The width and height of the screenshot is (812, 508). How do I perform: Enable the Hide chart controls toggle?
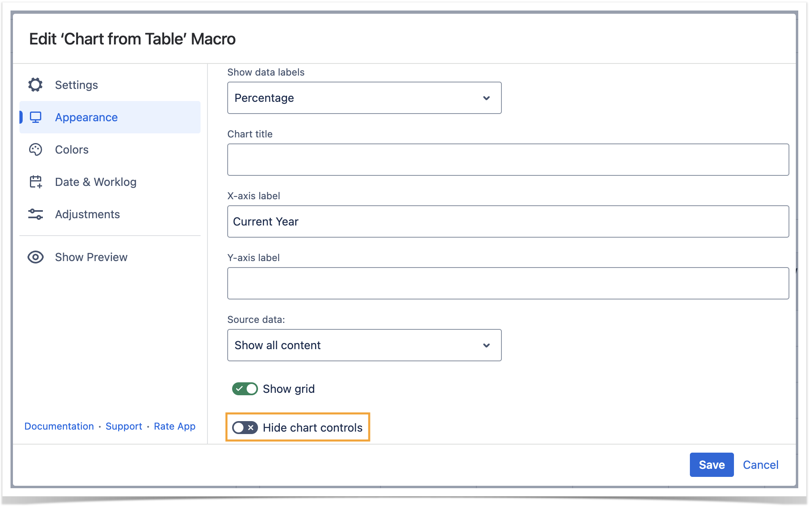pyautogui.click(x=245, y=428)
